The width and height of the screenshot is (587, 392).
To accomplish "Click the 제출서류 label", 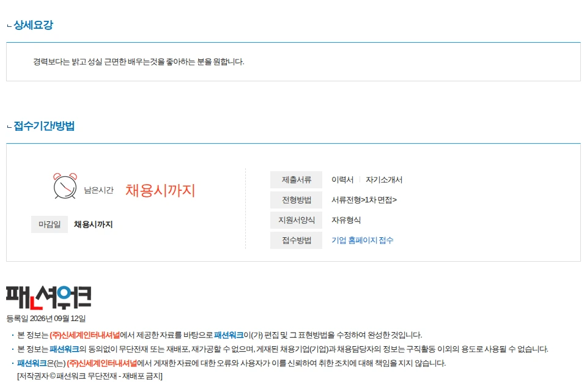I will (x=296, y=180).
